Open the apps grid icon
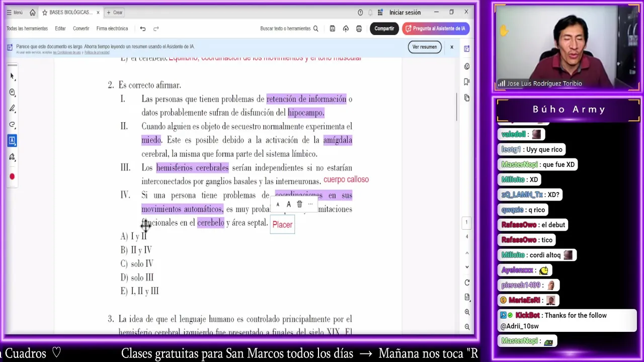This screenshot has width=644, height=362. [x=380, y=13]
